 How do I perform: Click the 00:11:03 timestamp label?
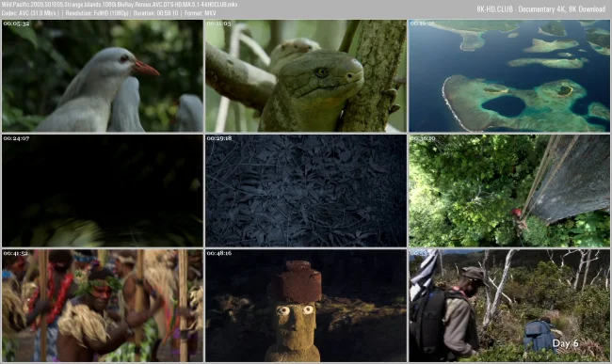click(219, 24)
